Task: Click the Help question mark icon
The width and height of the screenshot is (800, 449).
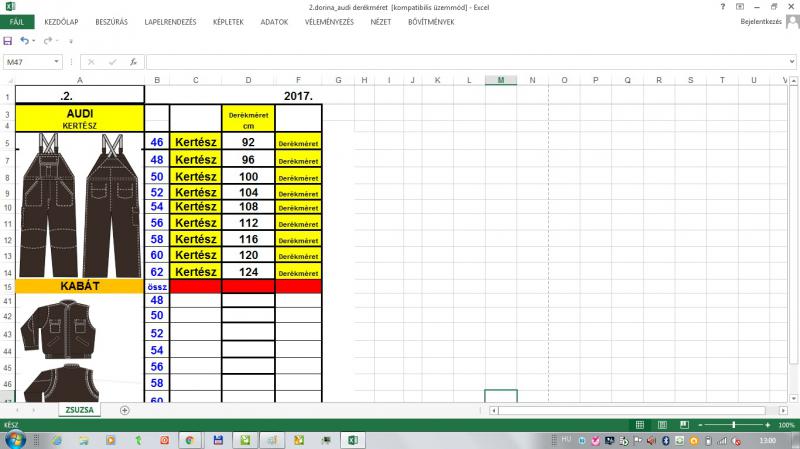Action: [x=724, y=6]
